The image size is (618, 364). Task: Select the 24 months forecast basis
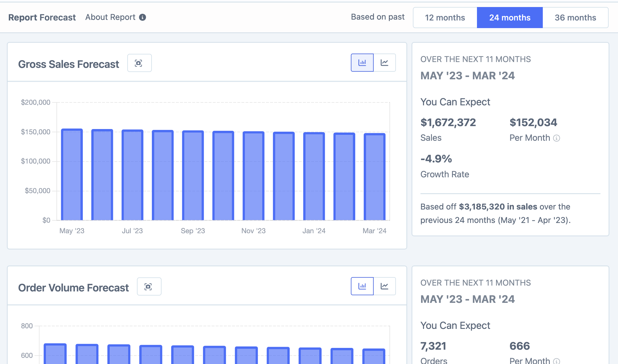coord(510,18)
